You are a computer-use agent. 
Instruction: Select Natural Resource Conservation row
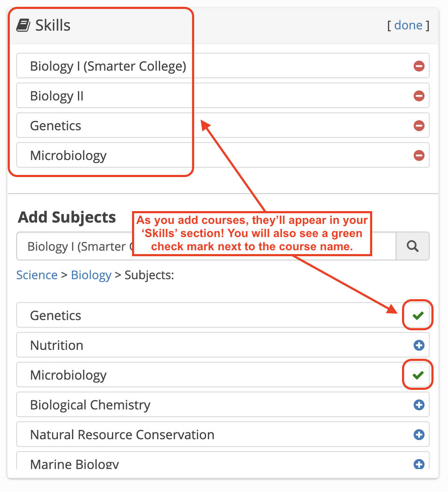[x=223, y=434]
